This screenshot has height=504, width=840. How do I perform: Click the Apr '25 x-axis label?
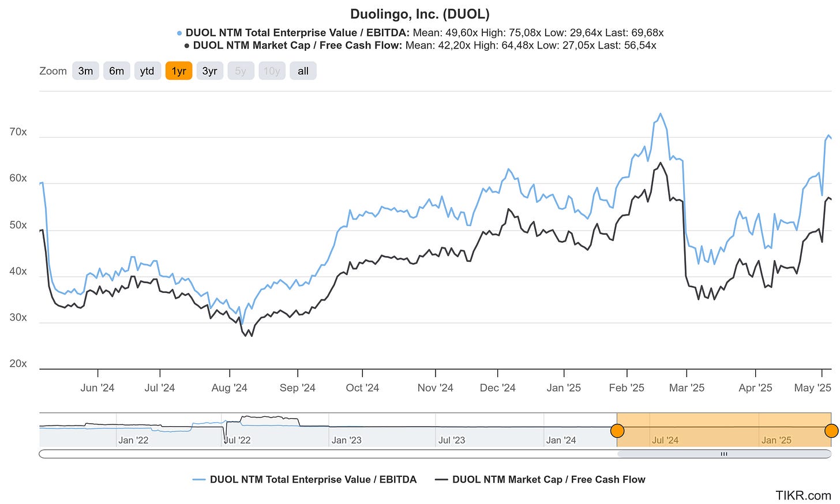pyautogui.click(x=755, y=388)
